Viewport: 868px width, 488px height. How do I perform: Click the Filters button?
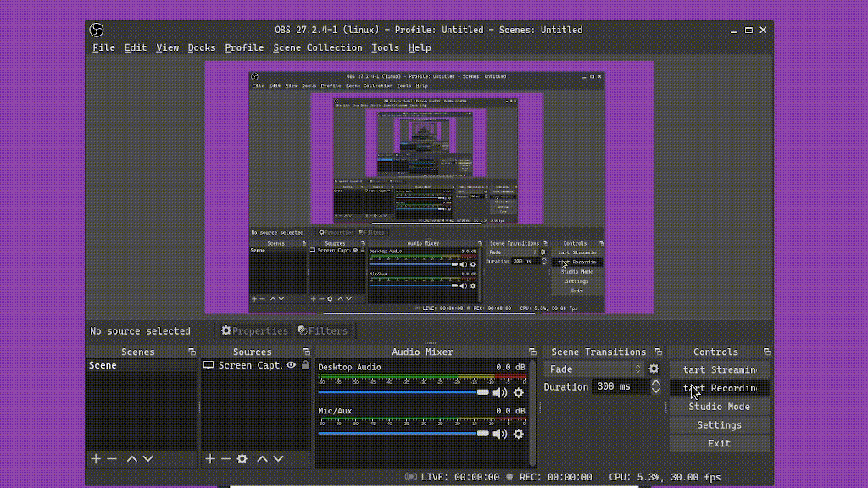click(323, 331)
